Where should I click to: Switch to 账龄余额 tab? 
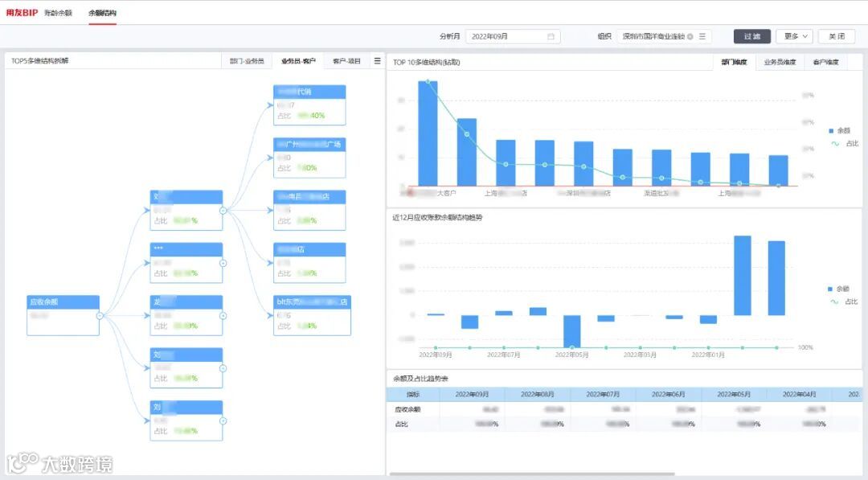click(x=58, y=13)
